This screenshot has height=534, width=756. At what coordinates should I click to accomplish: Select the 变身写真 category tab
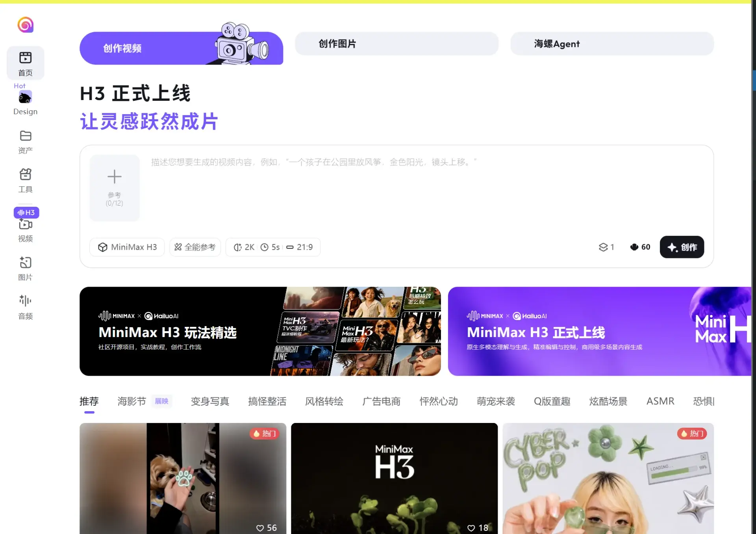pyautogui.click(x=210, y=401)
